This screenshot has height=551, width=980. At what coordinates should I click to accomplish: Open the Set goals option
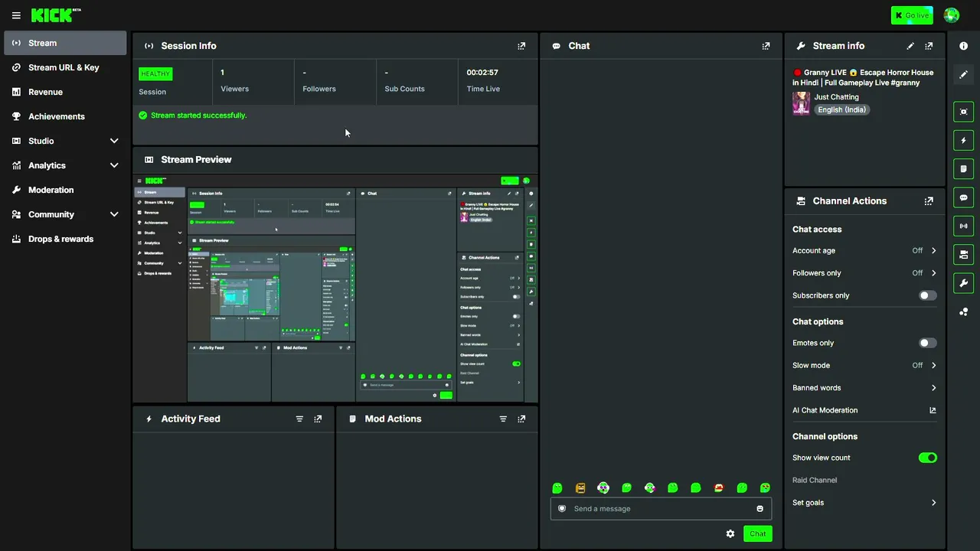(x=864, y=503)
